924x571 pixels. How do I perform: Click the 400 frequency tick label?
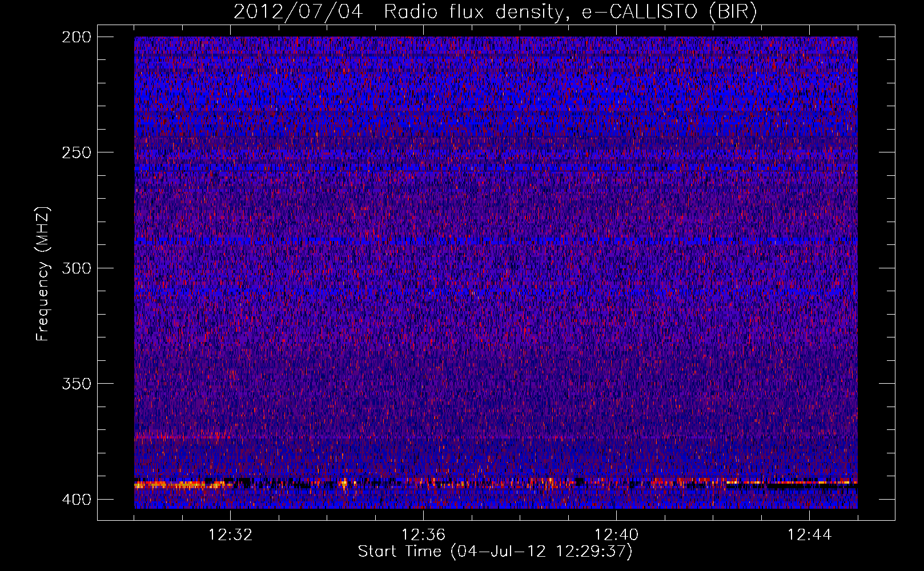[76, 500]
